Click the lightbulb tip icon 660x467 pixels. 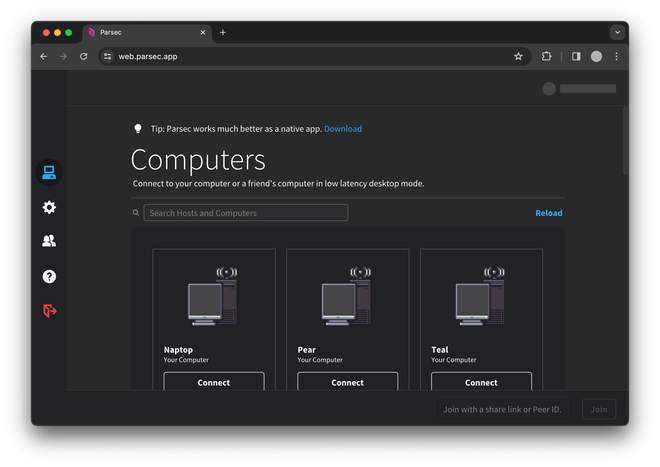pyautogui.click(x=138, y=128)
